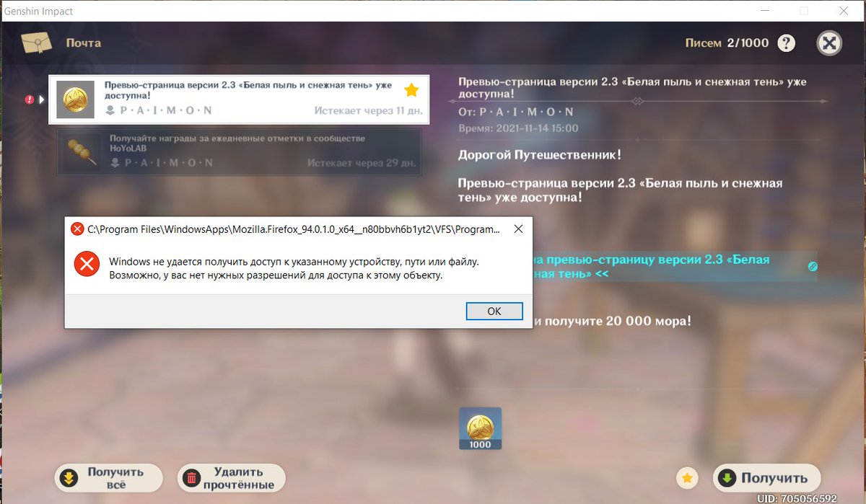
Task: Click the sender icon on HoYoLAB mail row
Action: click(x=115, y=163)
